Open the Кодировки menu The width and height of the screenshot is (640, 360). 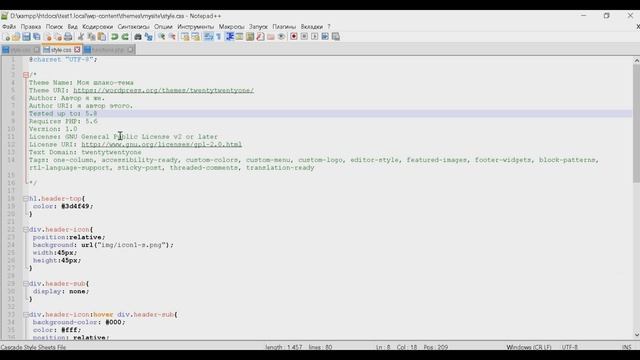(x=97, y=27)
